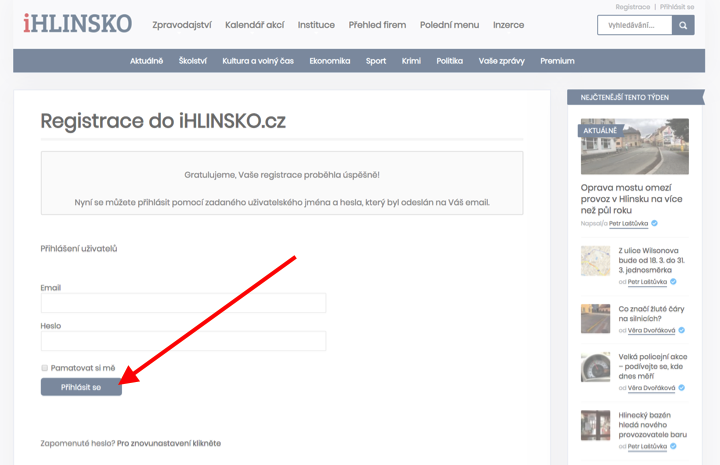The image size is (720, 465).
Task: Click the Přihlásit se login button
Action: click(x=81, y=387)
